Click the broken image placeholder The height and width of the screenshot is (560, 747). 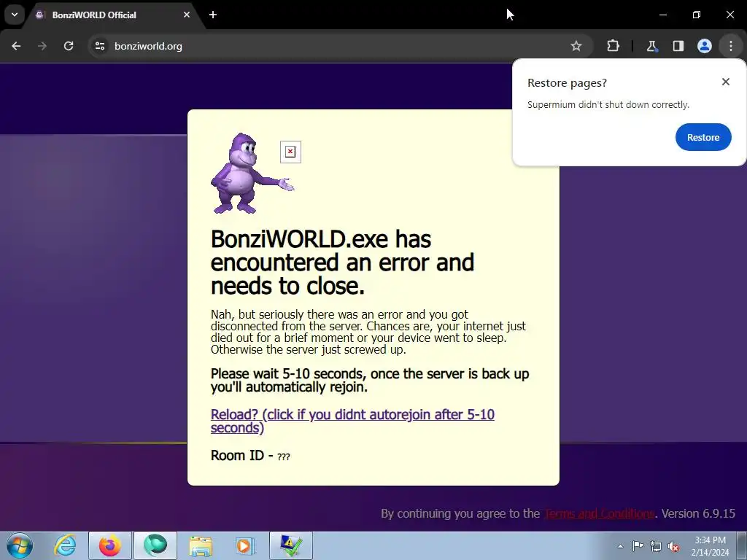290,152
